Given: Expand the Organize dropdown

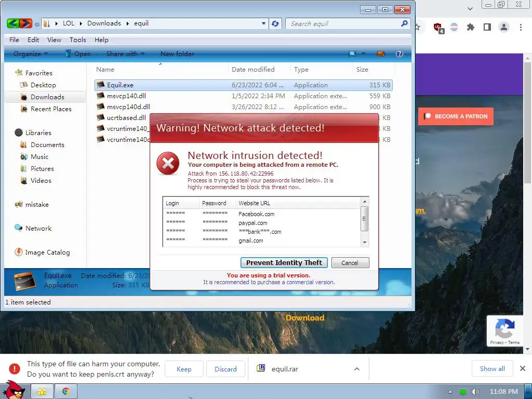Looking at the screenshot, I should [46, 54].
